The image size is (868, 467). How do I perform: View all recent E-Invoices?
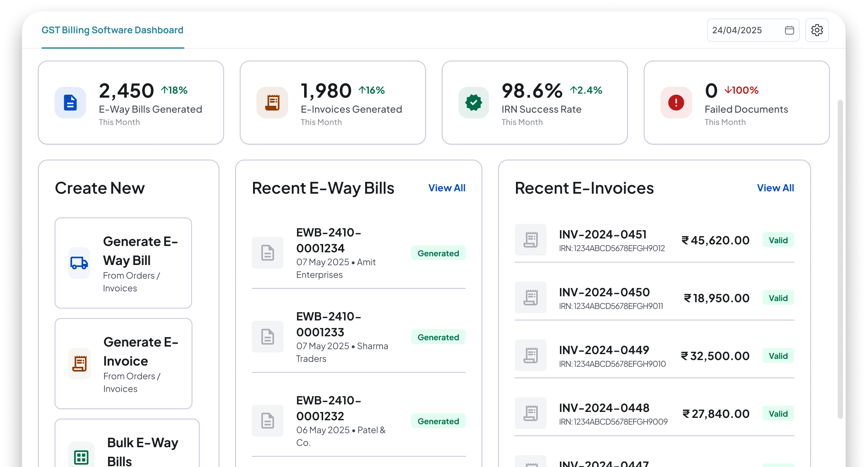(775, 188)
